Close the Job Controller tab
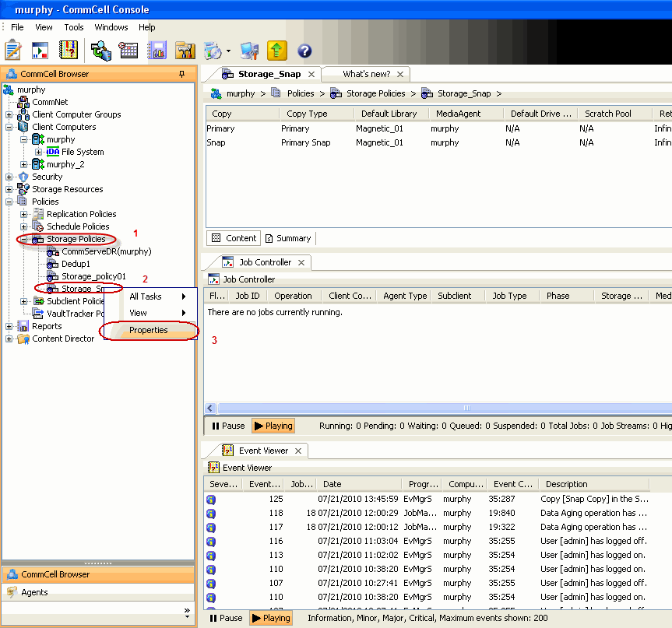This screenshot has width=672, height=628. point(301,262)
